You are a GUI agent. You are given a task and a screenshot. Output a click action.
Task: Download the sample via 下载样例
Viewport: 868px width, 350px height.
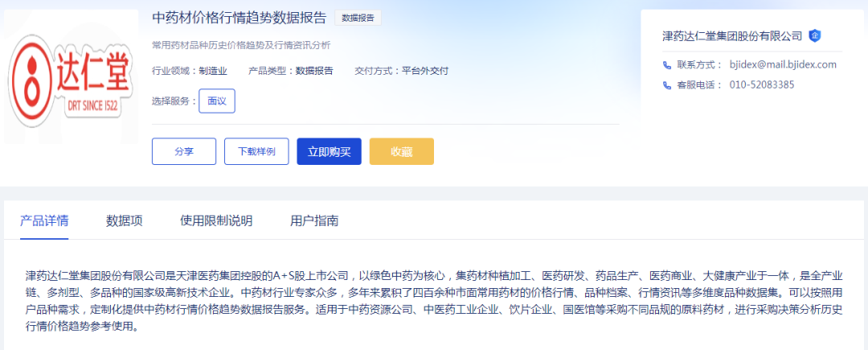[256, 151]
